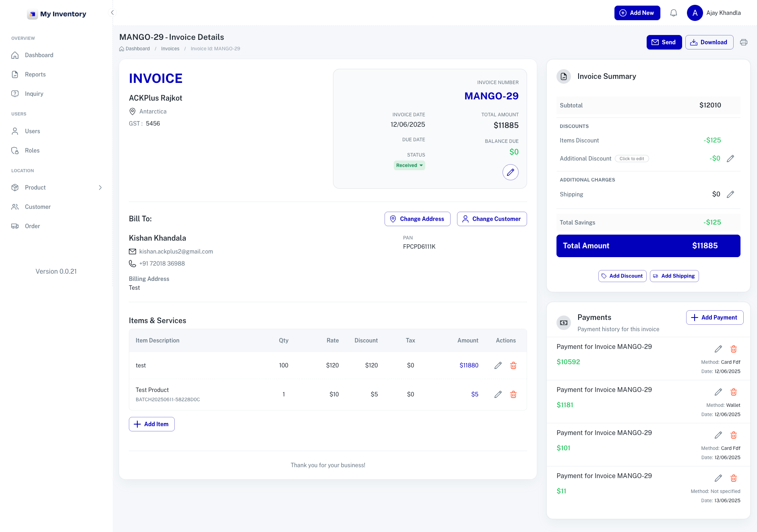Edit the $1181 Wallet payment

click(x=718, y=392)
